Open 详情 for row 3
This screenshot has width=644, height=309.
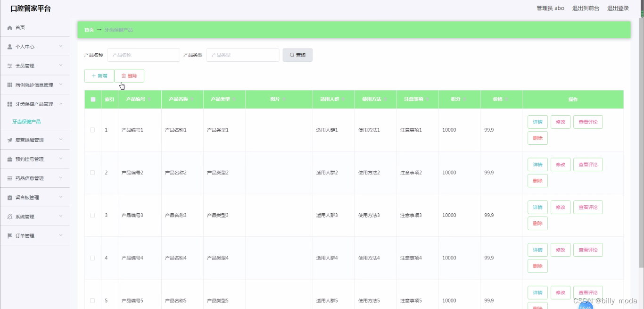click(537, 208)
